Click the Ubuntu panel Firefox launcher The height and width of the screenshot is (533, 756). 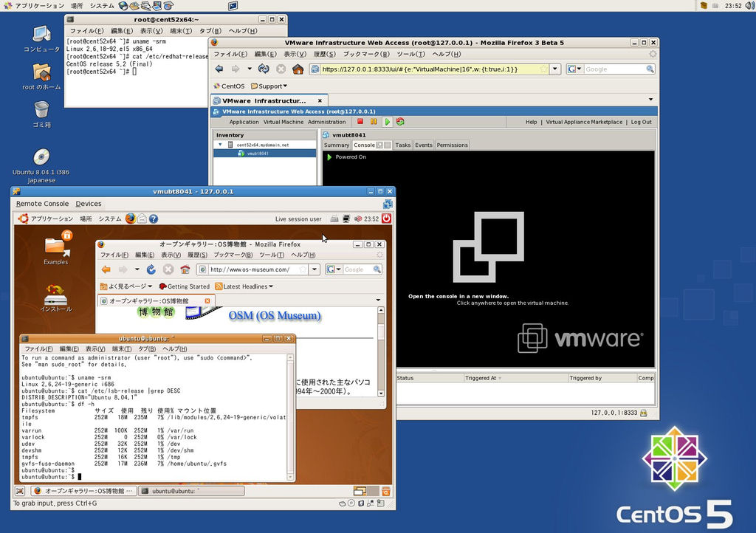point(131,219)
